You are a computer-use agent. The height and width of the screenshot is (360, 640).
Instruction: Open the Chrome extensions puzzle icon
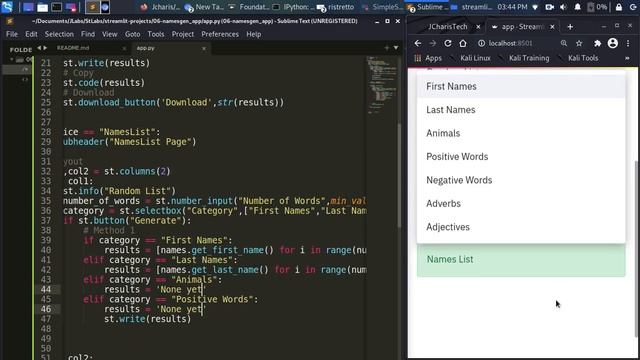tap(598, 43)
